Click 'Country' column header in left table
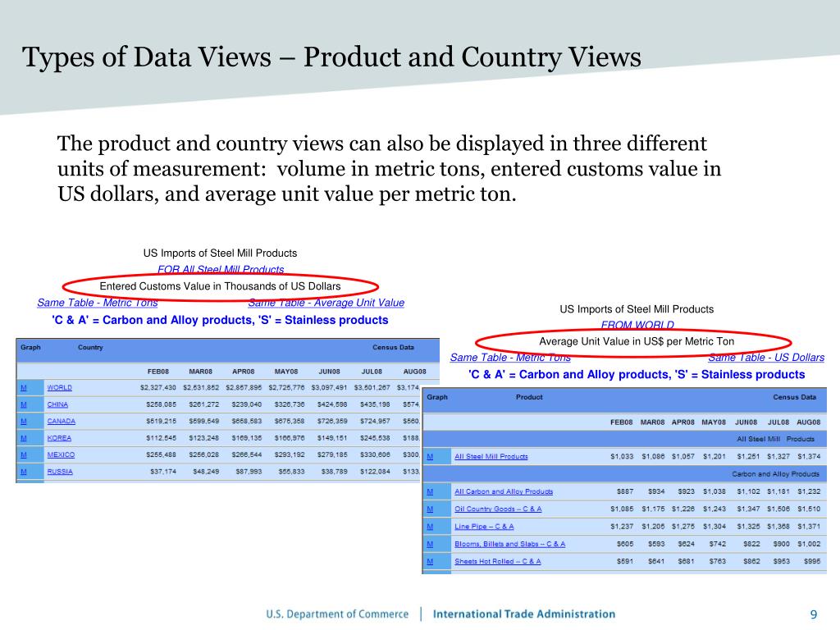The image size is (840, 630). click(x=90, y=347)
